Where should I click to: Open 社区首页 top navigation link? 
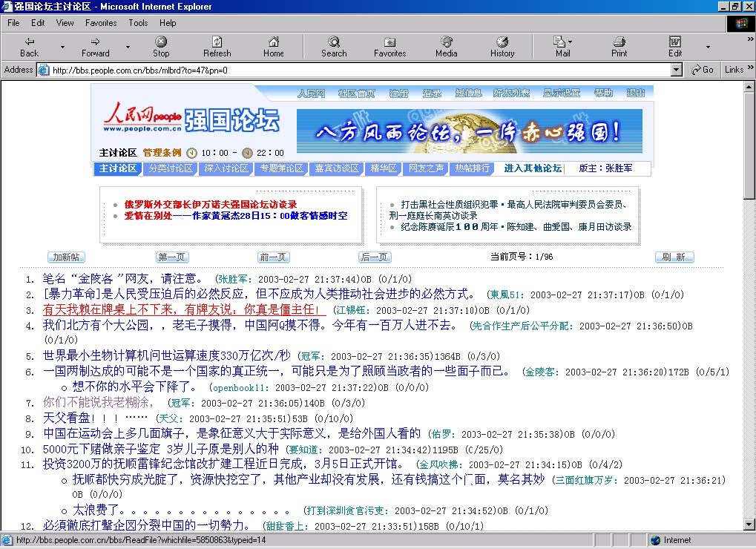pyautogui.click(x=356, y=93)
